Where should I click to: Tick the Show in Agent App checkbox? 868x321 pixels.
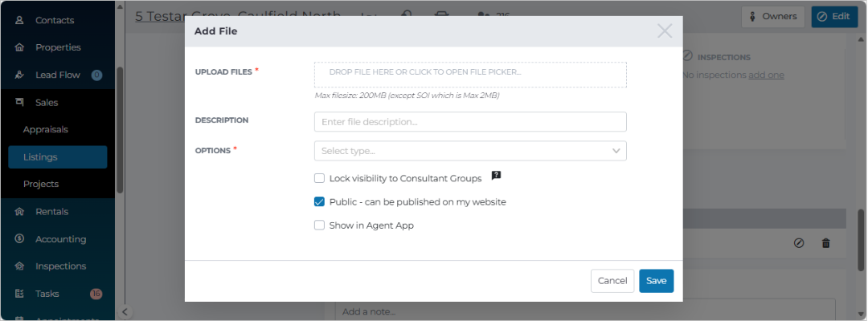(319, 226)
